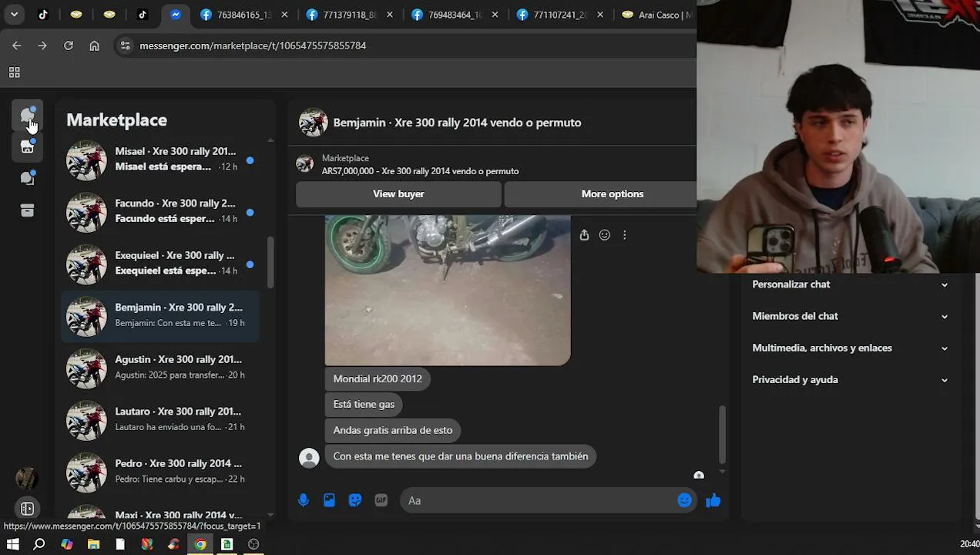Toggle the sidebar collapse icon at bottom left
980x555 pixels.
(27, 509)
